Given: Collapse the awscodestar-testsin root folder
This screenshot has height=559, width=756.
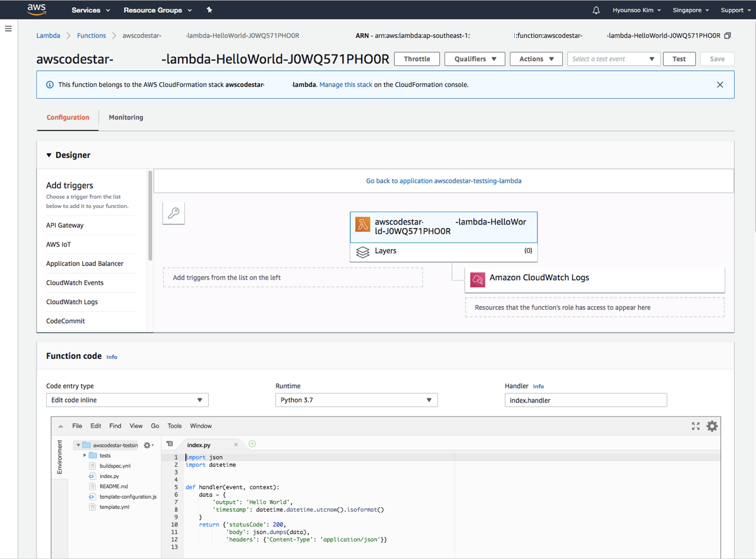Looking at the screenshot, I should point(78,445).
